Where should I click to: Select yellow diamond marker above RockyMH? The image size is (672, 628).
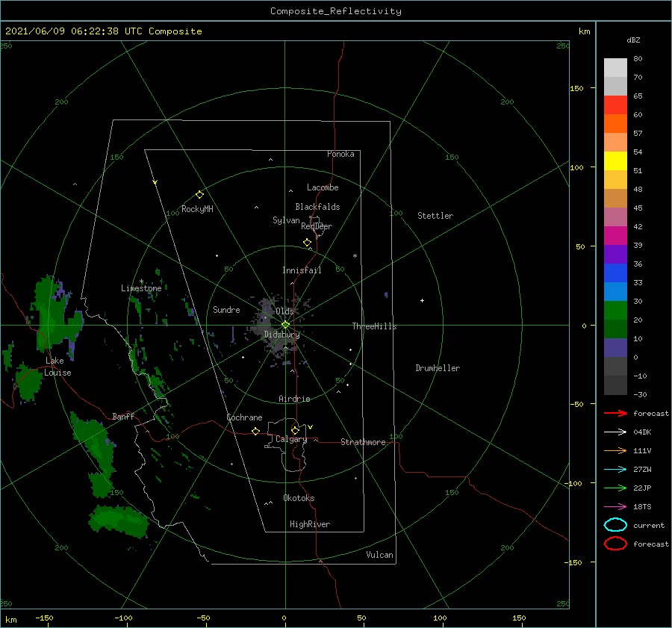coord(199,195)
